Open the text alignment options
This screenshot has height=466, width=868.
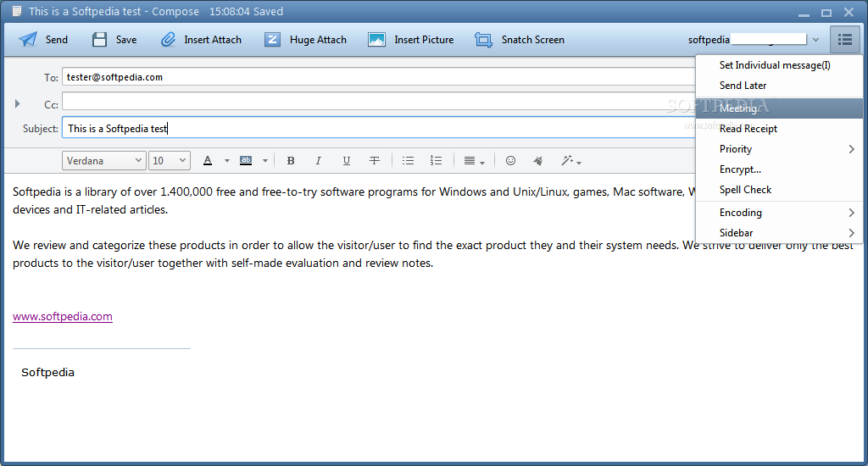[474, 160]
